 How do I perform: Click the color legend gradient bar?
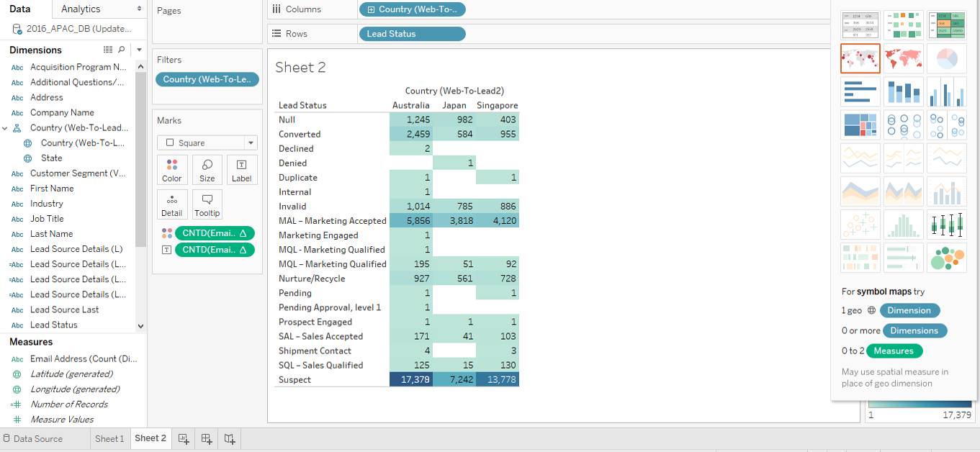(920, 404)
